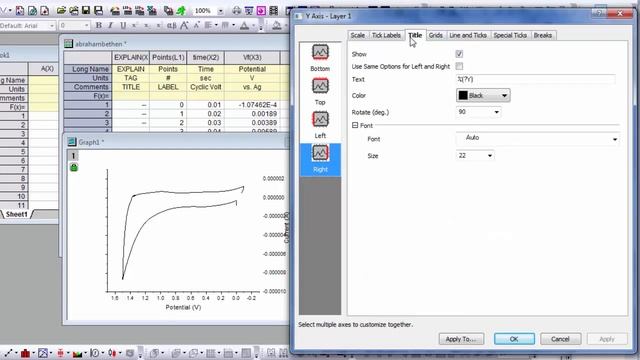Image resolution: width=640 pixels, height=360 pixels.
Task: Select the Sheet1 worksheet tab
Action: [x=17, y=214]
